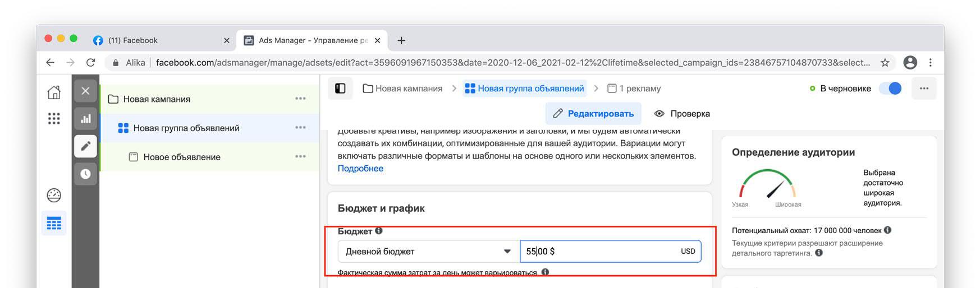
Task: Click the browser address bar URL
Action: [513, 63]
